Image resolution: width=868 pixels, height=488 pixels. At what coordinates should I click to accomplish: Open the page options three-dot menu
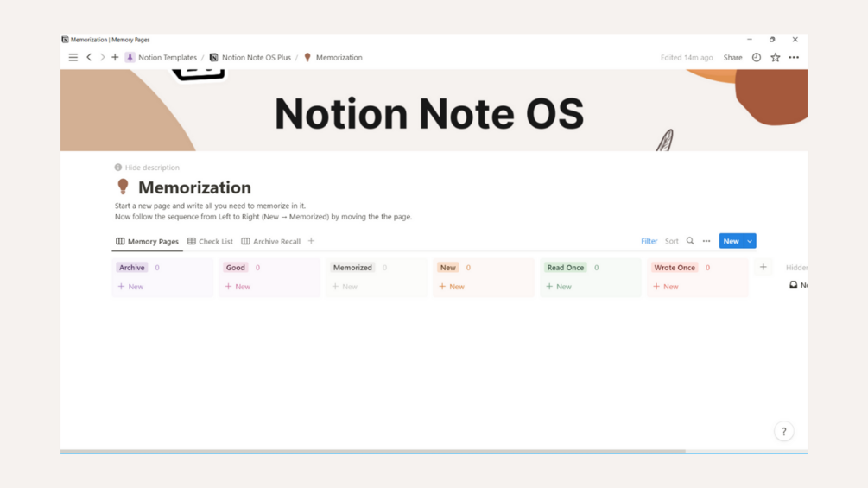794,58
